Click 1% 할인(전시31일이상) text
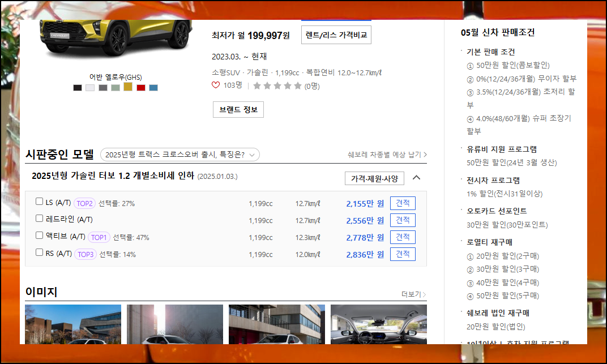Image resolution: width=607 pixels, height=364 pixels. point(505,194)
